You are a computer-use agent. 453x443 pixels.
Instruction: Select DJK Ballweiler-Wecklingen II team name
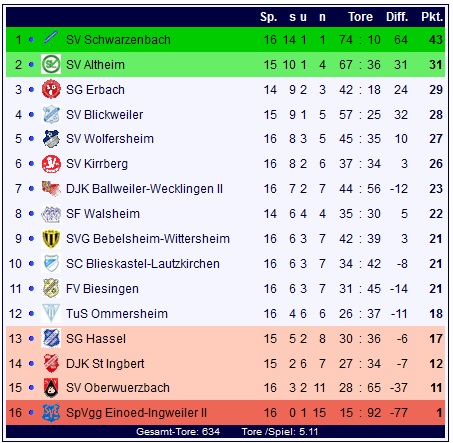(x=144, y=189)
